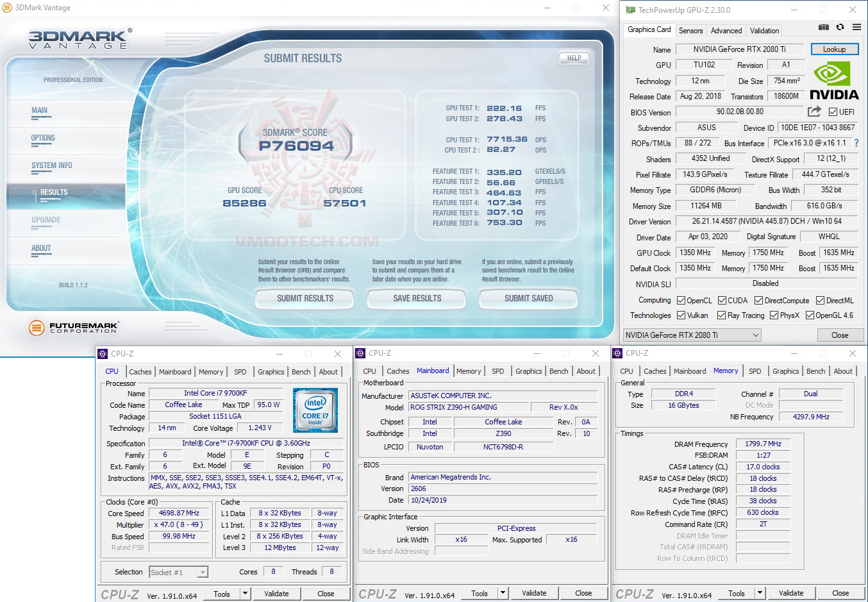Open Bench tab in CPU-Z Memory window

click(816, 371)
